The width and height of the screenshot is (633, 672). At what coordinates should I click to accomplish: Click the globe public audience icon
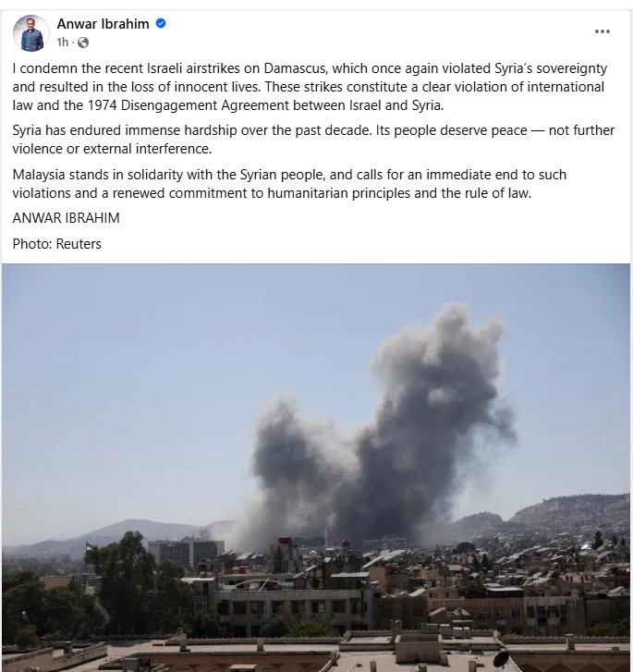click(x=83, y=43)
